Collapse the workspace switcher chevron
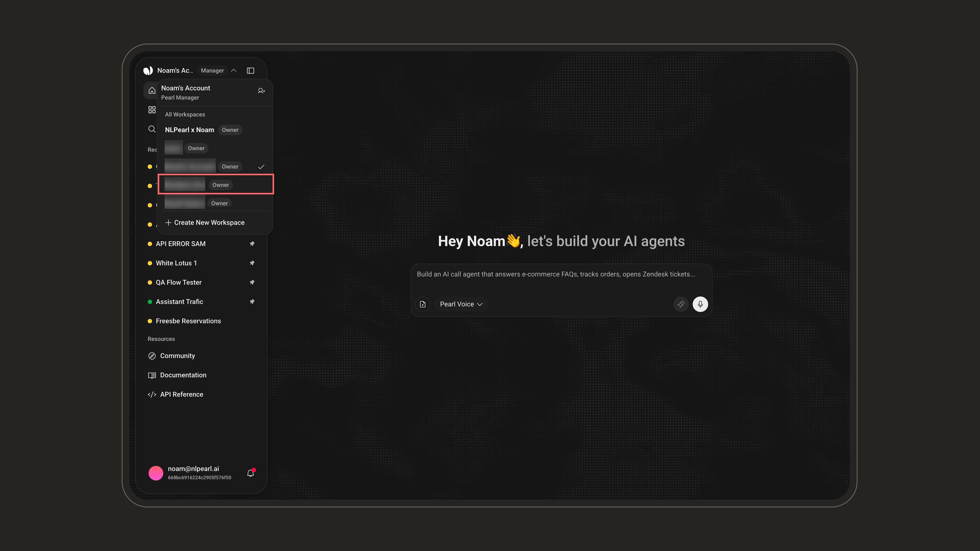Image resolution: width=980 pixels, height=551 pixels. pos(234,70)
